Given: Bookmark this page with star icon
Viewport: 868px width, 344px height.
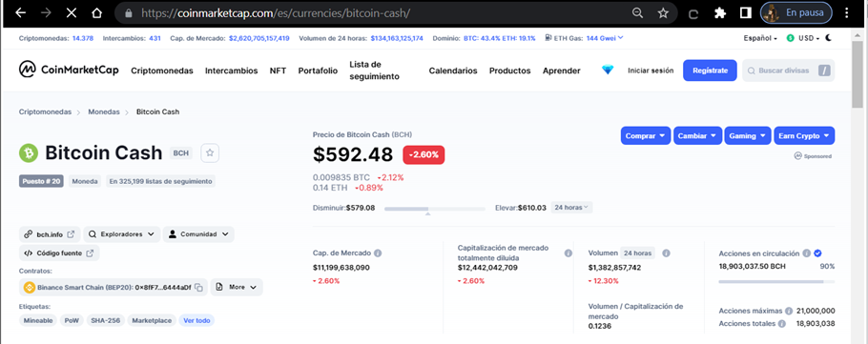Looking at the screenshot, I should [663, 13].
